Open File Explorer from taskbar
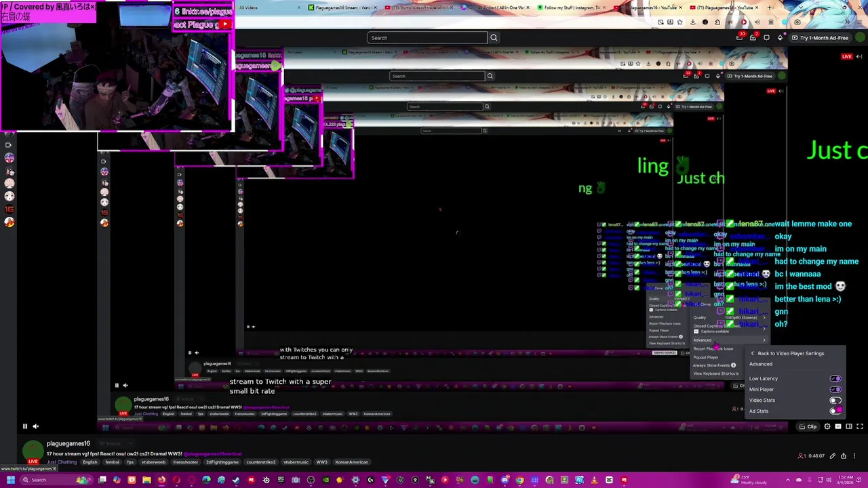Screen dimensions: 868x488 click(x=146, y=480)
